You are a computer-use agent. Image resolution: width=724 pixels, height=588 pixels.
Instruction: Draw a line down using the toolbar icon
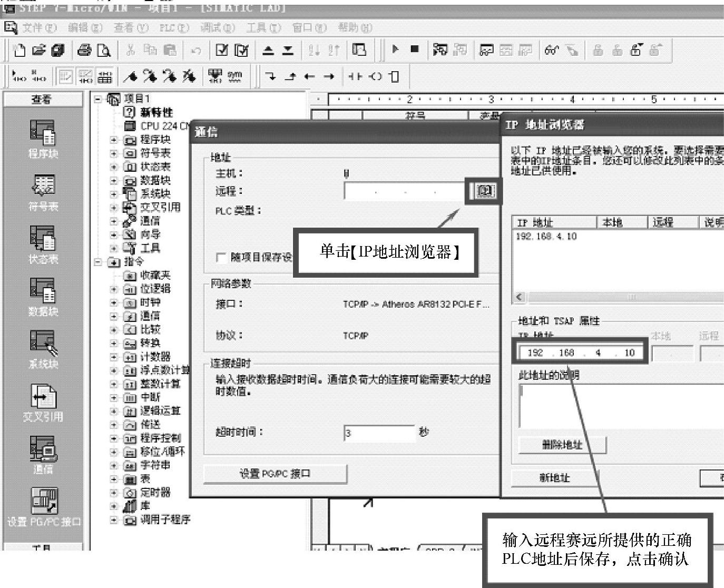(x=271, y=76)
